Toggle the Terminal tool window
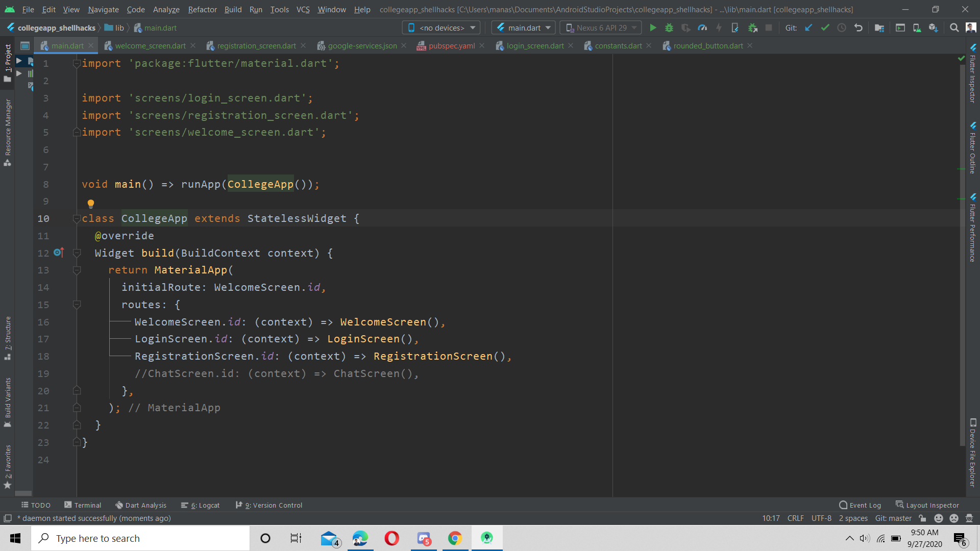The image size is (980, 551). 83,505
